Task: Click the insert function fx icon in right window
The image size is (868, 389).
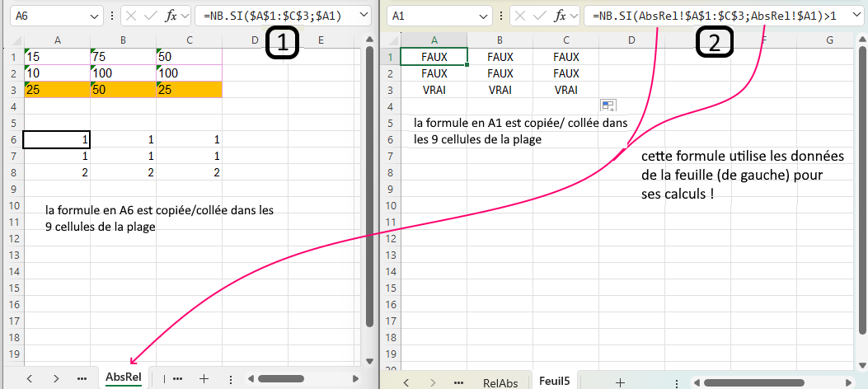Action: (x=563, y=16)
